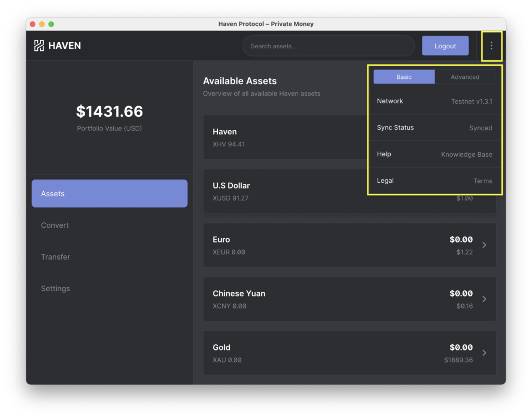
Task: Click the Available Assets heading
Action: [240, 81]
